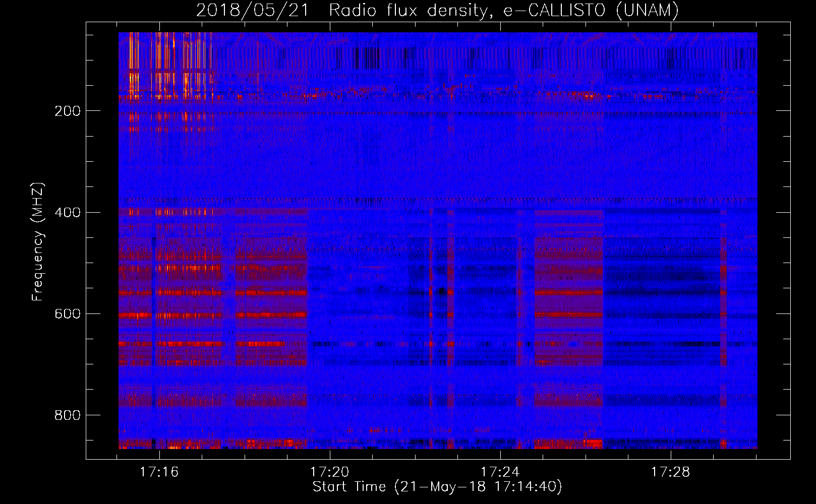Click the 'Start Time (21-May-18 17:14:40)' label
The width and height of the screenshot is (816, 504).
click(437, 487)
